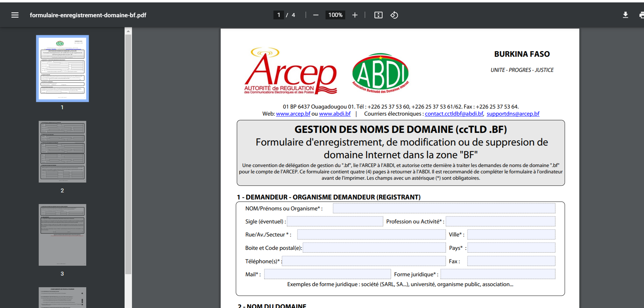Click the thumbnail panel scrollbar track
Screen dimensions: 644x308
(128, 290)
